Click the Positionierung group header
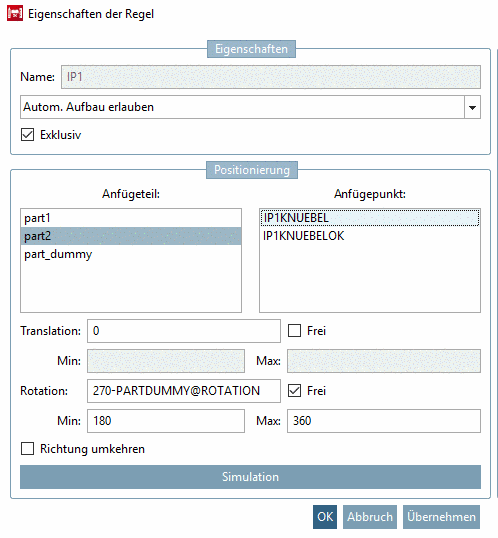The width and height of the screenshot is (498, 538). [252, 170]
